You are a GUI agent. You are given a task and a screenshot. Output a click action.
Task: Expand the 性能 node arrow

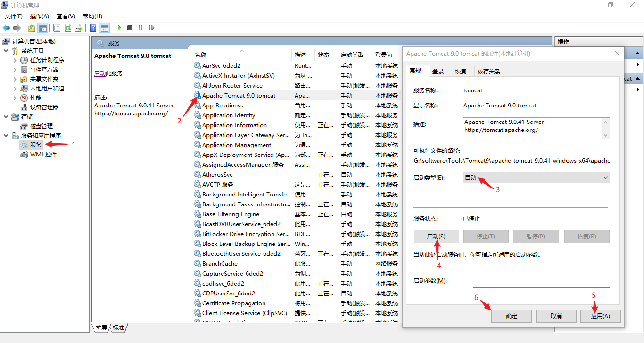coord(15,98)
